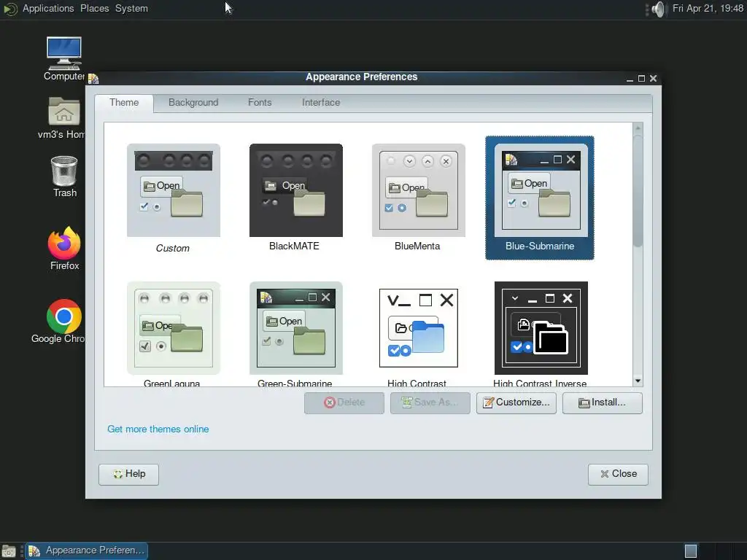Maximize the Appearance Preferences window
The image size is (747, 560).
[x=641, y=79]
